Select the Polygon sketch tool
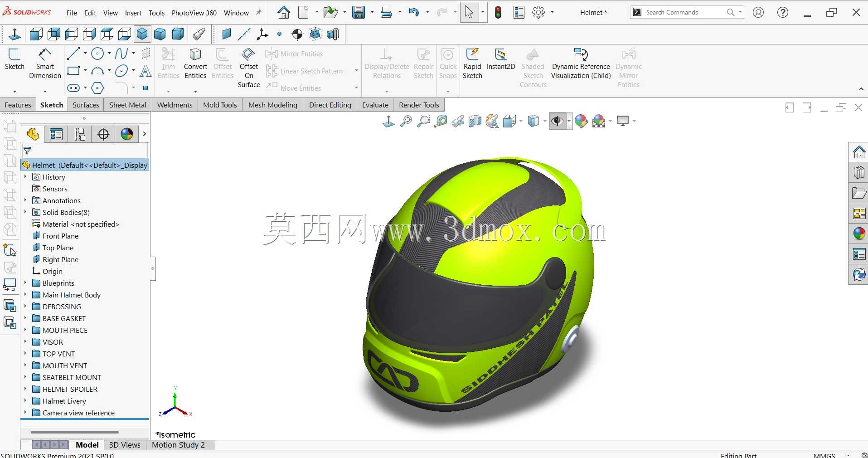868x458 pixels. pyautogui.click(x=97, y=88)
